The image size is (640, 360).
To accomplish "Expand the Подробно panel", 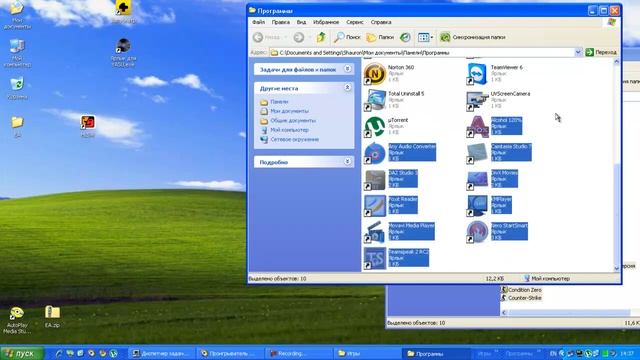I will 347,162.
